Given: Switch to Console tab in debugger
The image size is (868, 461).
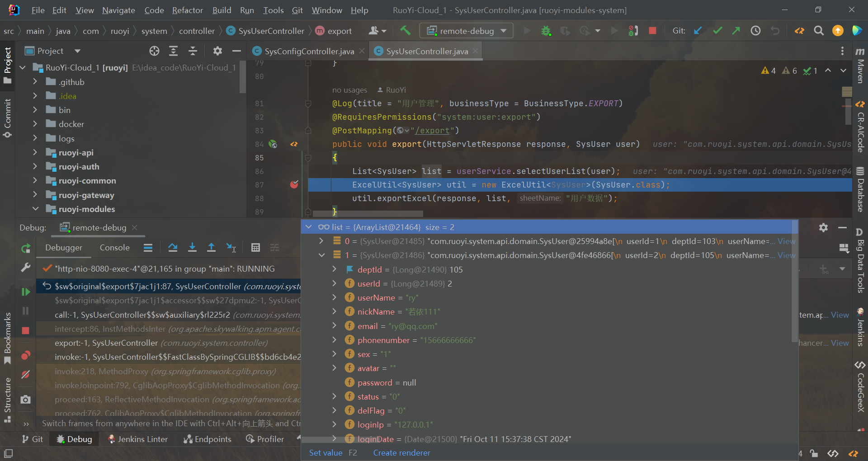Looking at the screenshot, I should point(114,247).
